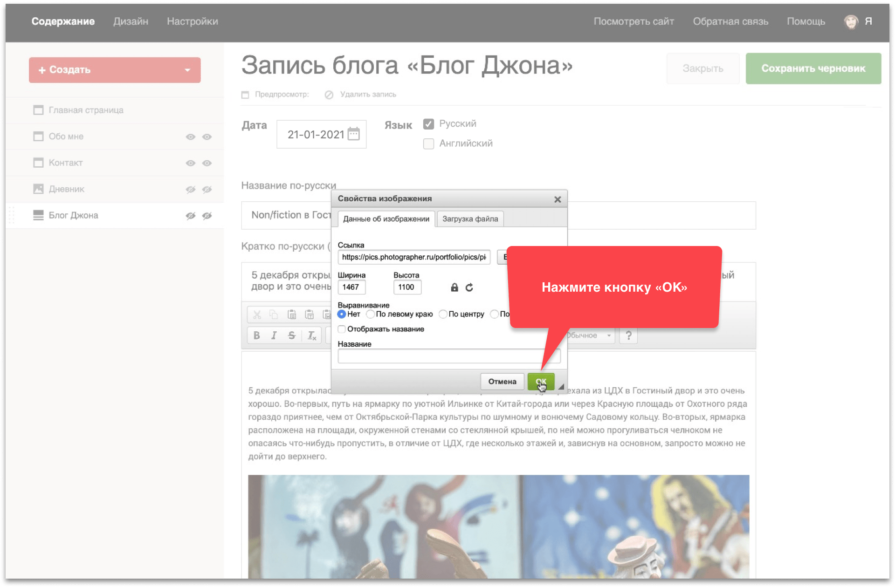Enable the «Английский» language checkbox

tap(428, 144)
